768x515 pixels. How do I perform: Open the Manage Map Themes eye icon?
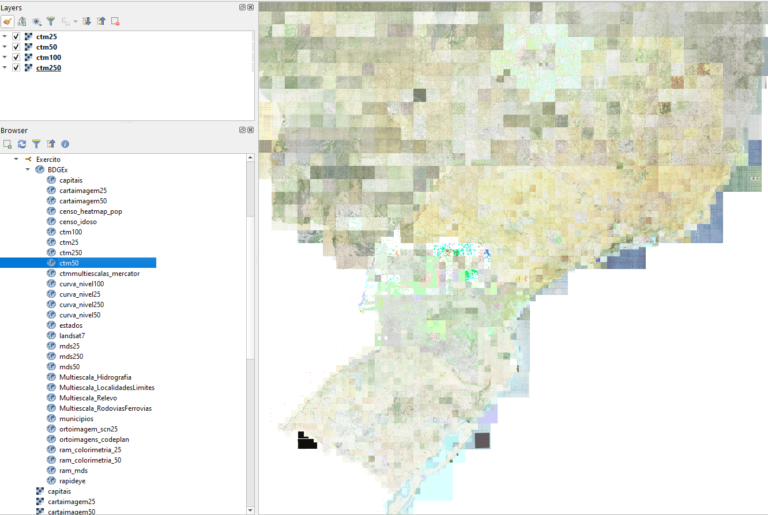(37, 20)
